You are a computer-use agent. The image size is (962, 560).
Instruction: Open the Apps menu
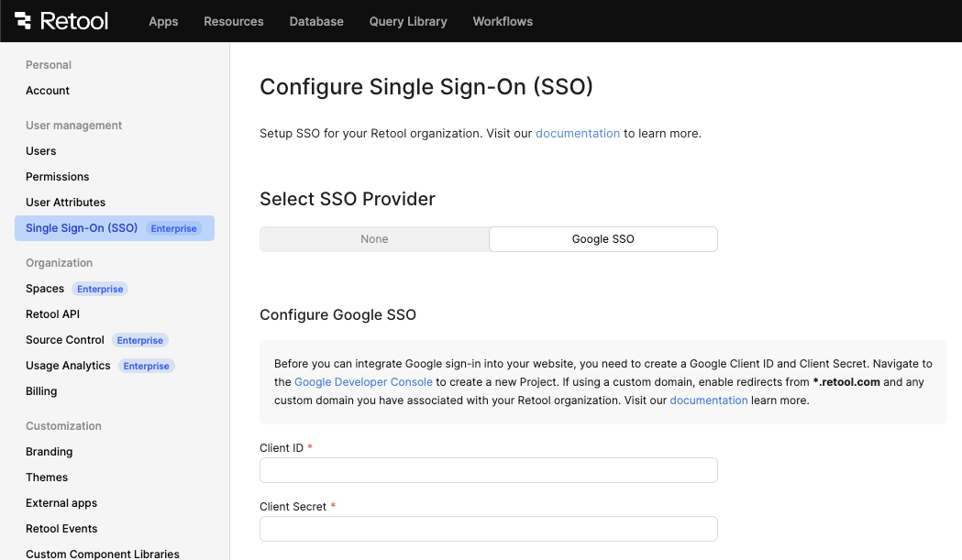click(163, 21)
